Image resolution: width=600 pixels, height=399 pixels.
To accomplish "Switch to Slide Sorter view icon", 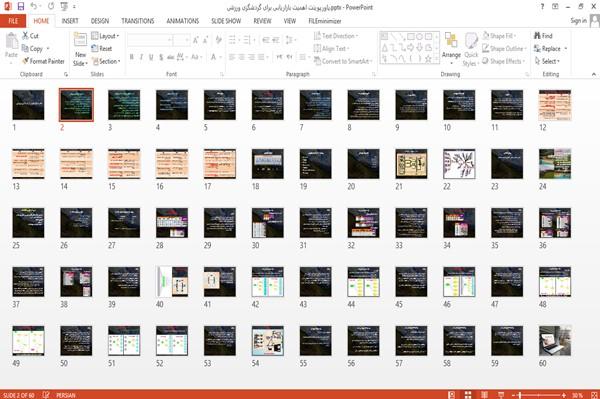I will [468, 395].
